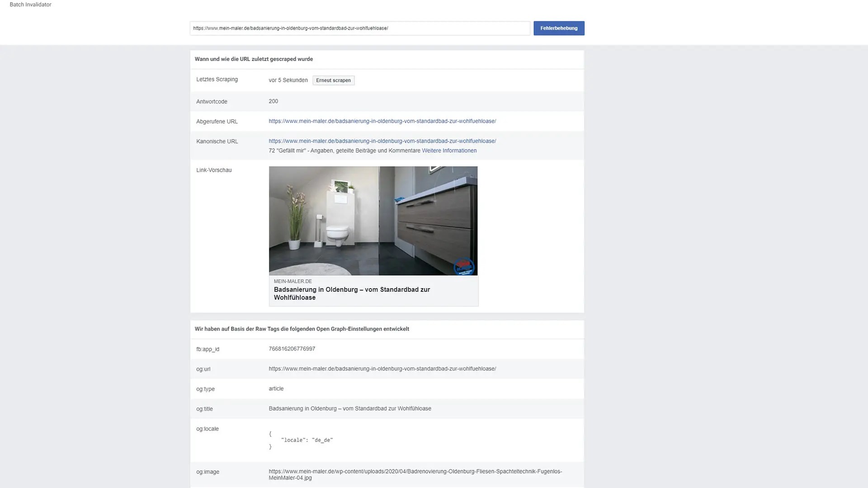Viewport: 868px width, 488px height.
Task: Click the MEIN-MALER.DE domain label in preview
Action: (x=292, y=281)
